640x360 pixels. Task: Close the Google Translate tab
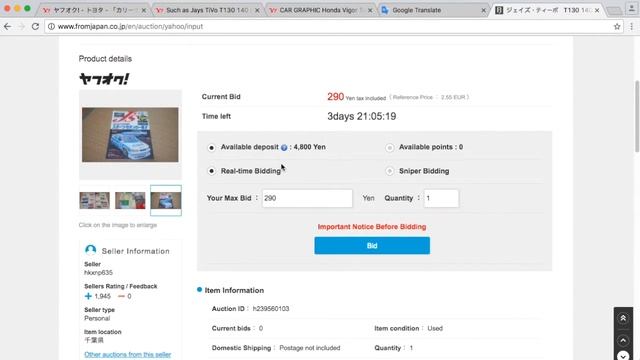[x=483, y=10]
